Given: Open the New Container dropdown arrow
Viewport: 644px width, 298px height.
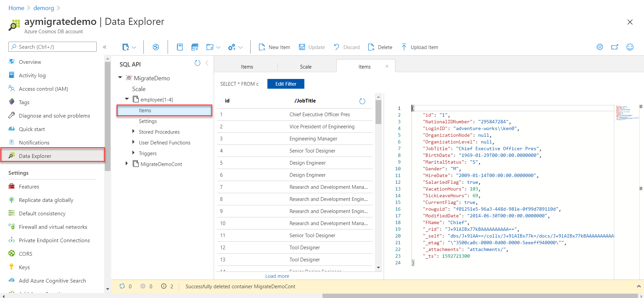Looking at the screenshot, I should [134, 47].
